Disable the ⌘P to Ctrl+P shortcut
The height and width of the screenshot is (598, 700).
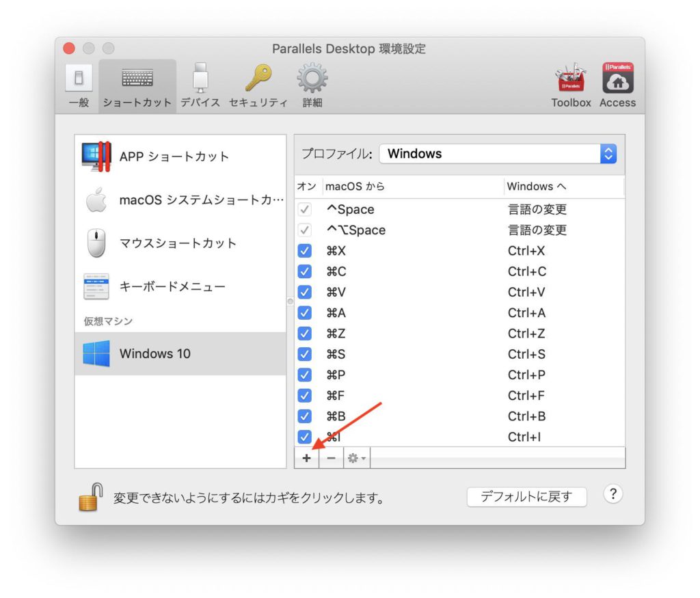coord(304,375)
